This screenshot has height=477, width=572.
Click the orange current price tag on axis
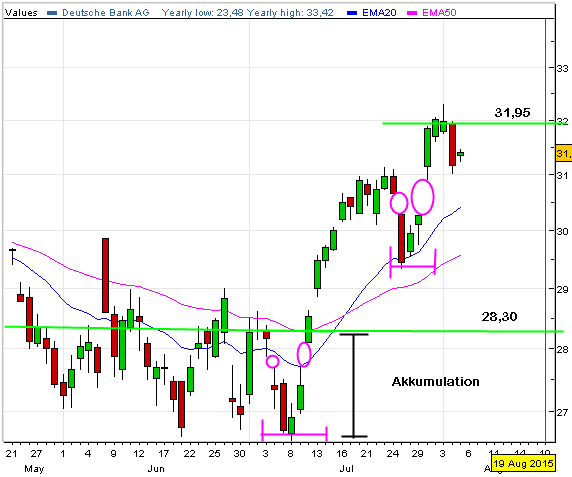pos(564,153)
